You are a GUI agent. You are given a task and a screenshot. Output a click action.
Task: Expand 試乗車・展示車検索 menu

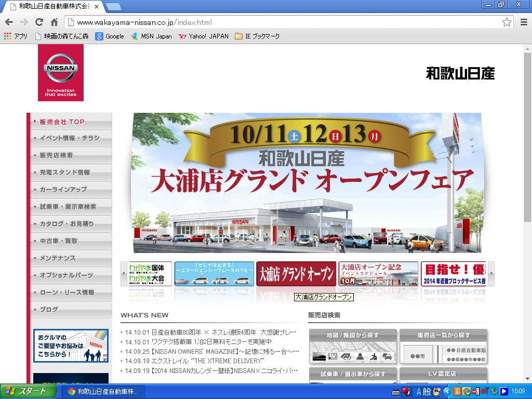[x=71, y=207]
